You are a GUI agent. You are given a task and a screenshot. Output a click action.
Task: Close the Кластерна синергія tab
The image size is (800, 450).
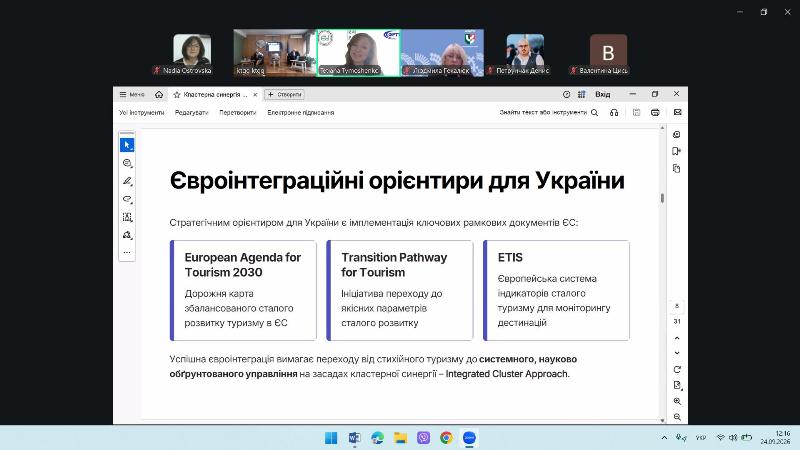(x=255, y=94)
